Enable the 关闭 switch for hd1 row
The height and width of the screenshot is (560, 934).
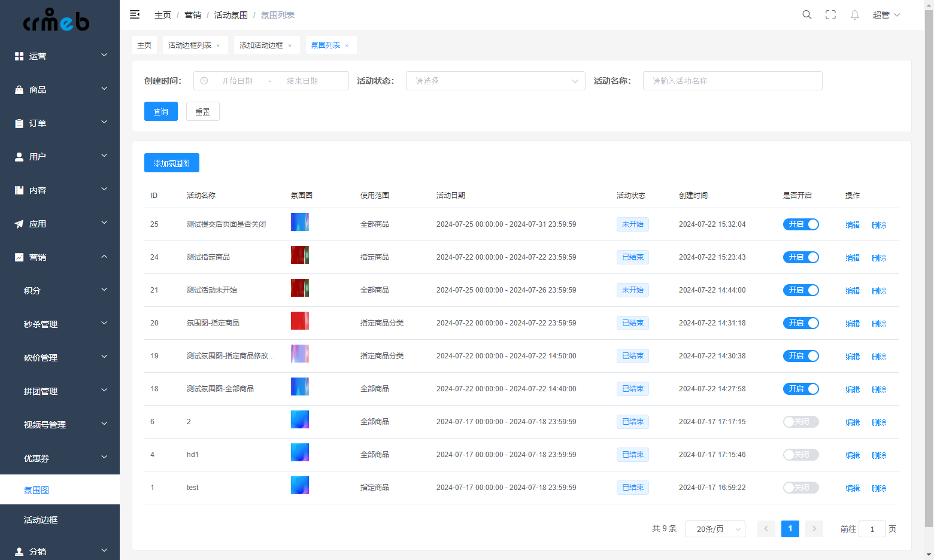coord(801,455)
